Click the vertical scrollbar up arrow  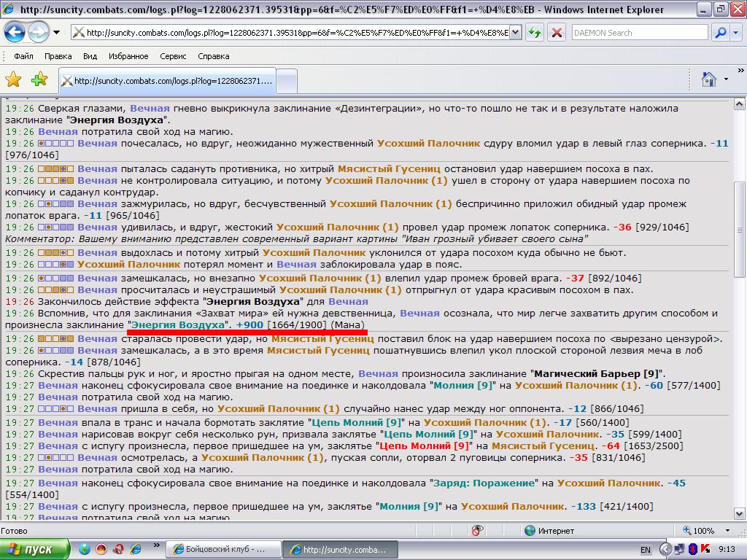740,104
